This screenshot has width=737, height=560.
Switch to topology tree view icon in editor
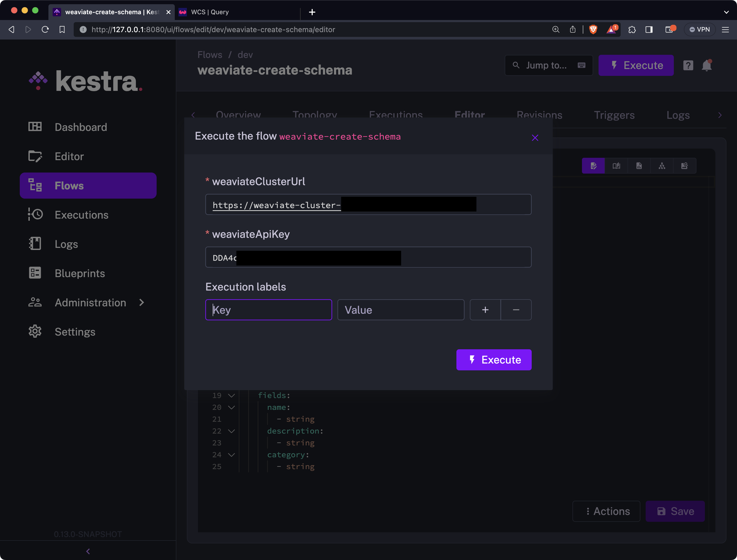coord(662,166)
